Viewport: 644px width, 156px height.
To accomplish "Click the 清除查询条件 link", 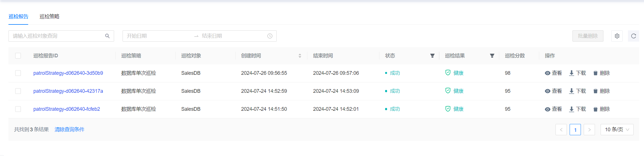I will click(69, 130).
